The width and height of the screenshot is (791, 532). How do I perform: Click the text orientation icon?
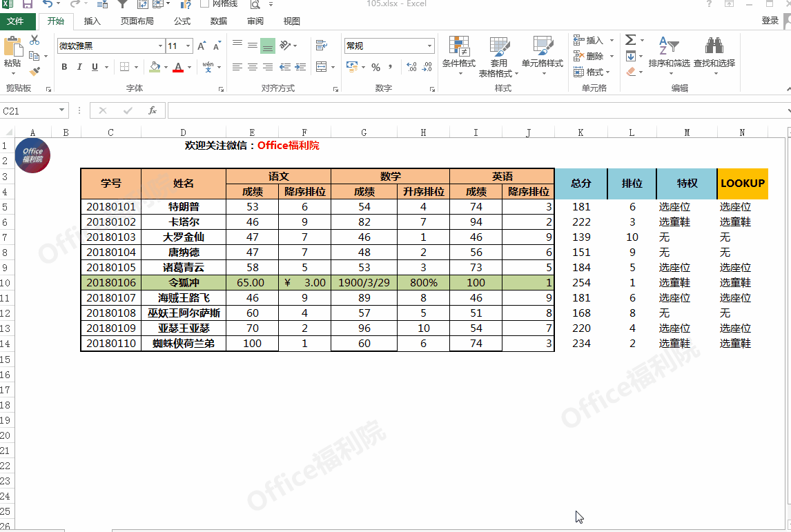(x=286, y=46)
